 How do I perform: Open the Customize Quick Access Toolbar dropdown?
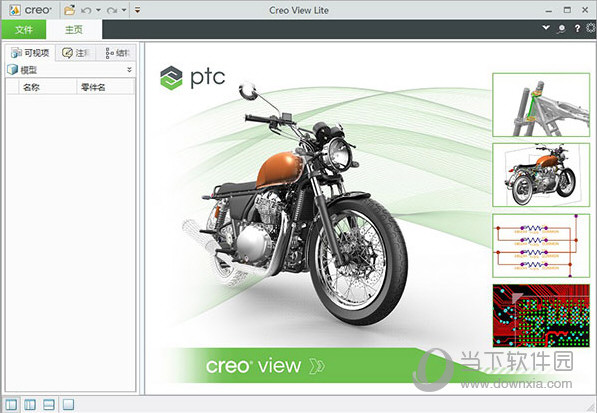pyautogui.click(x=137, y=10)
